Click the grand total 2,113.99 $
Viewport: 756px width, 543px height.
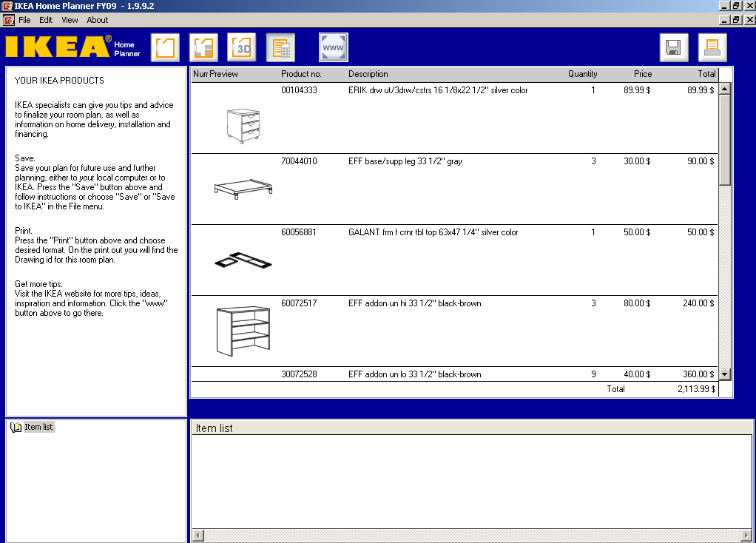tap(696, 389)
